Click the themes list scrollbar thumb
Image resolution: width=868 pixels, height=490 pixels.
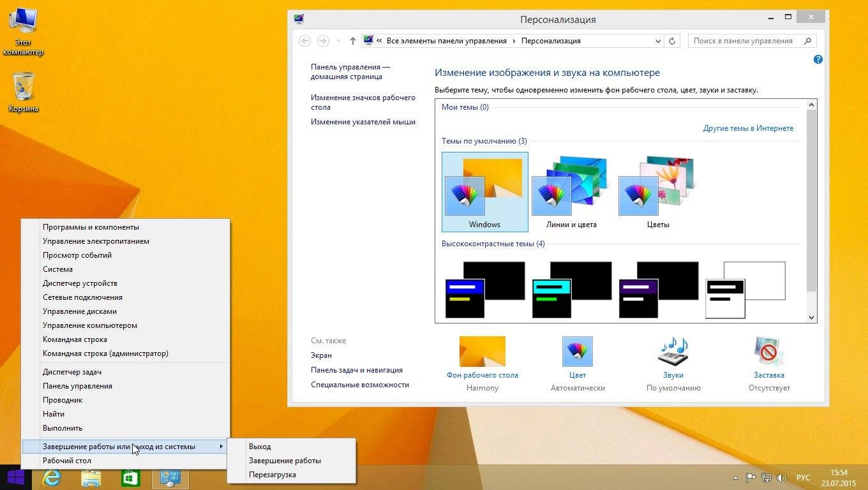point(812,201)
